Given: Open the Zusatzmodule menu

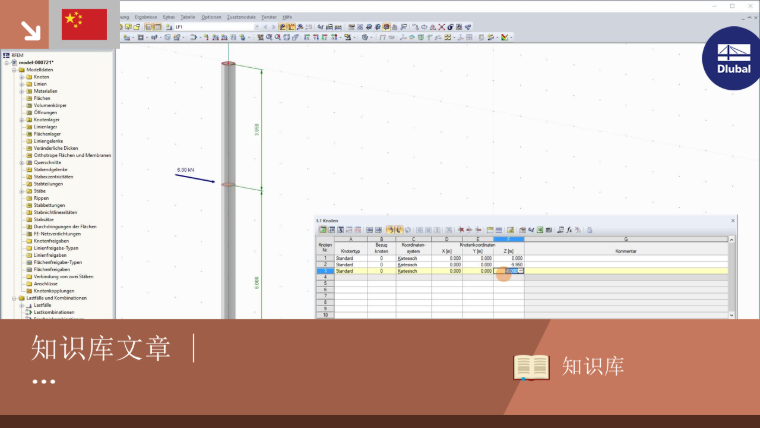Looking at the screenshot, I should [241, 17].
